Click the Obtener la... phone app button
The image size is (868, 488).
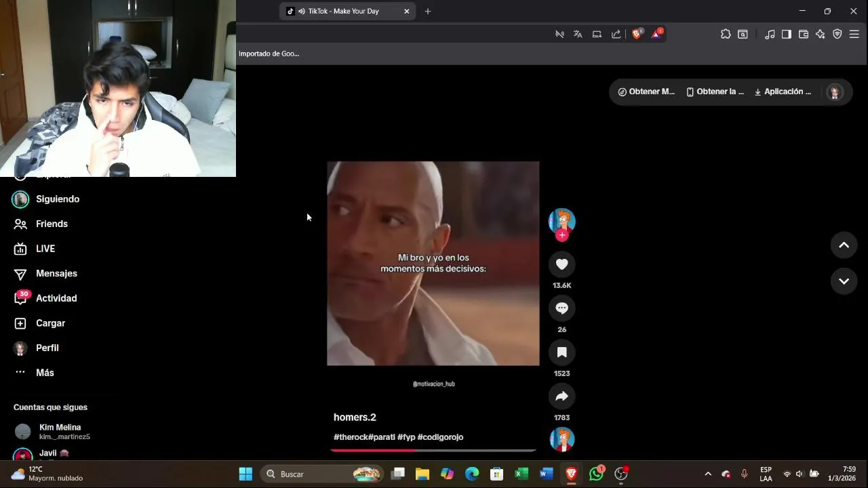(x=715, y=92)
